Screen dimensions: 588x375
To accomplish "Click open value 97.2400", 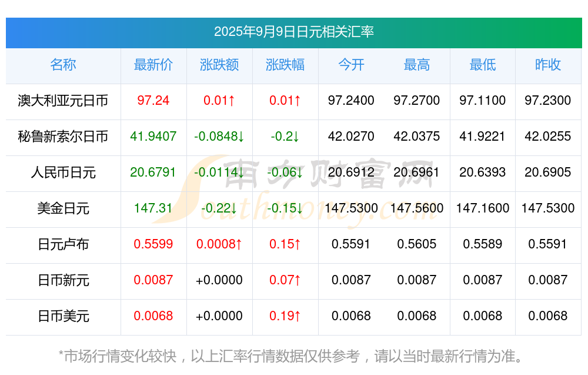I will (351, 101).
